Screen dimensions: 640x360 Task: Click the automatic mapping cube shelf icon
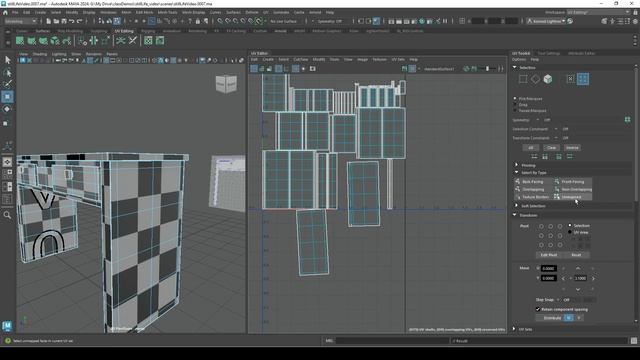(55, 40)
